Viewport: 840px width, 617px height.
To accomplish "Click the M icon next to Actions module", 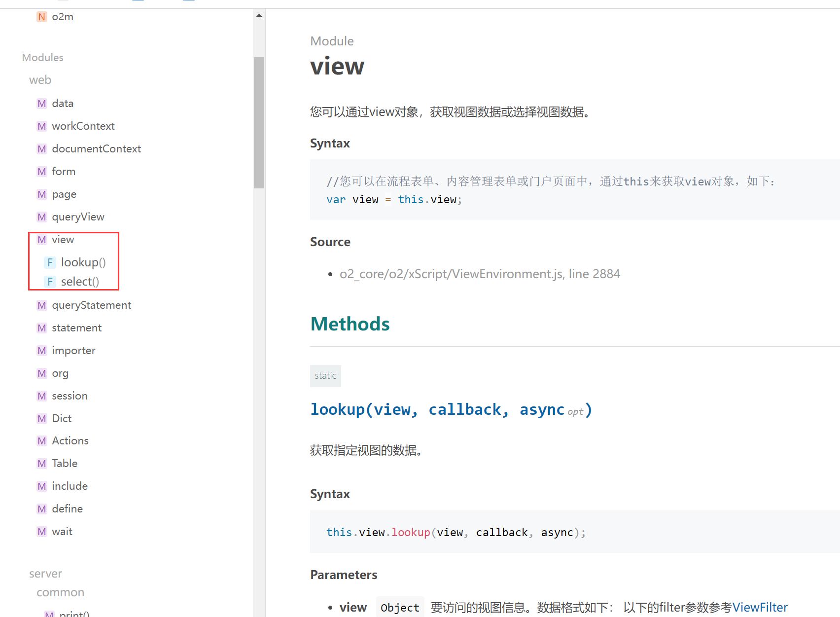I will click(41, 440).
